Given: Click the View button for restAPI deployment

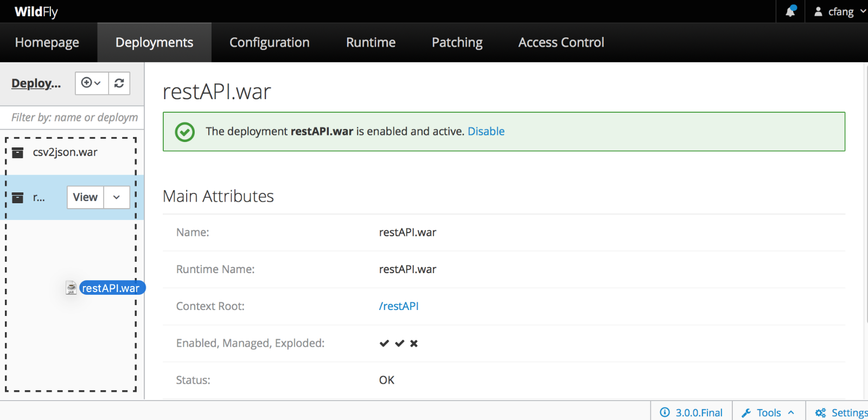Looking at the screenshot, I should [x=85, y=197].
